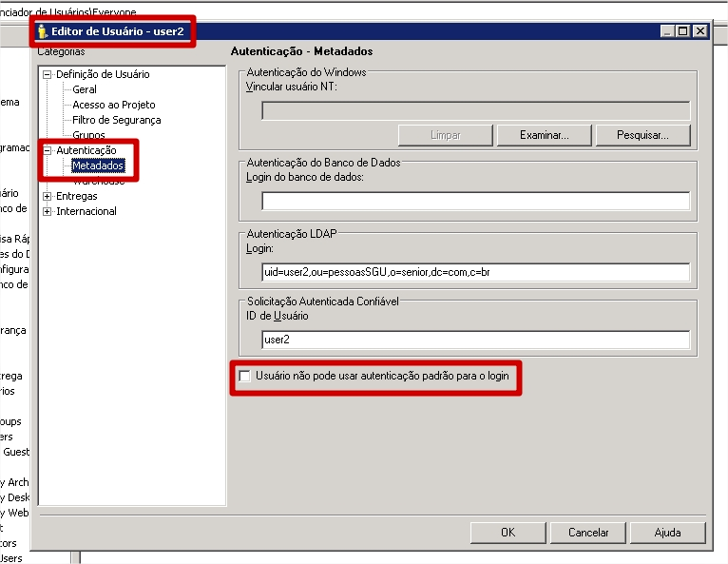Collapse the Definição de Usuário tree node

pos(47,74)
